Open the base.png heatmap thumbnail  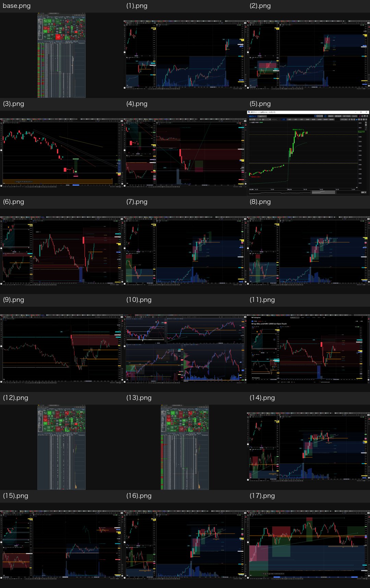61,56
